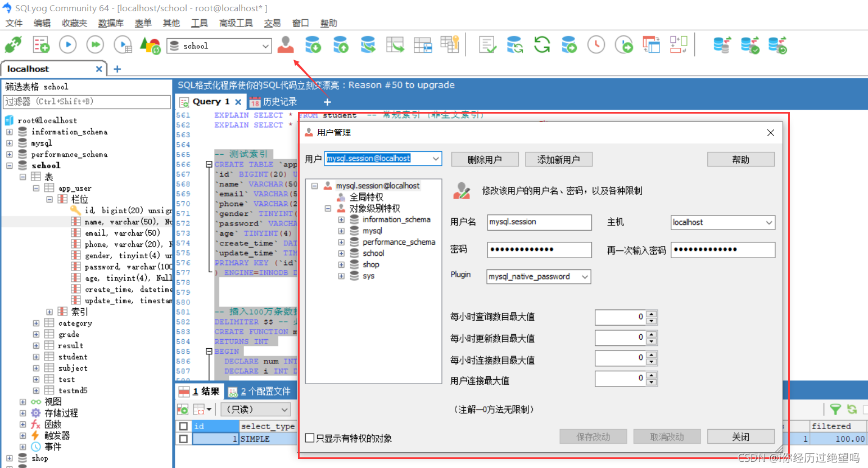Click the schema designer diagram icon

679,44
